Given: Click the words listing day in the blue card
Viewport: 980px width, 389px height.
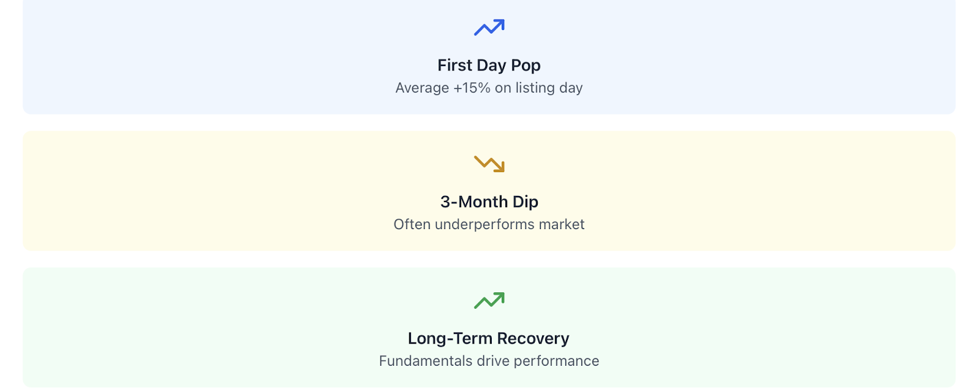Looking at the screenshot, I should (x=549, y=88).
